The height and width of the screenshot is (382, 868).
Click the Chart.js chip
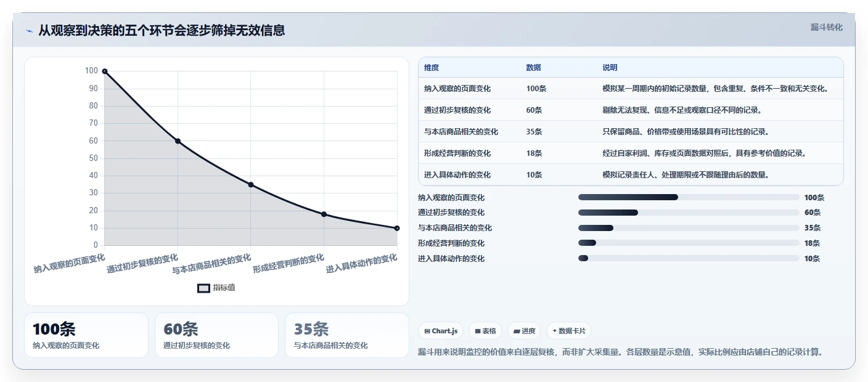[441, 331]
